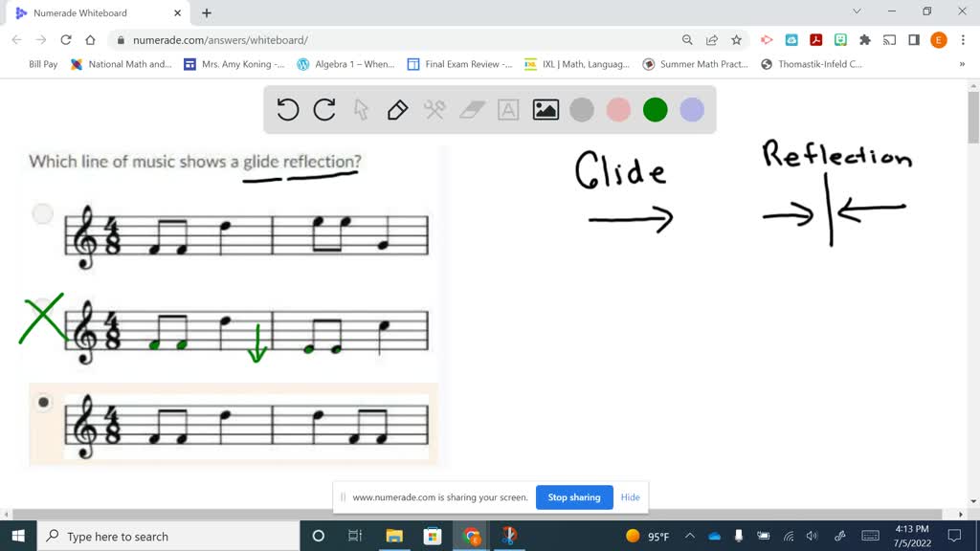Click the Insert Image tool
This screenshot has height=551, width=980.
pyautogui.click(x=545, y=109)
